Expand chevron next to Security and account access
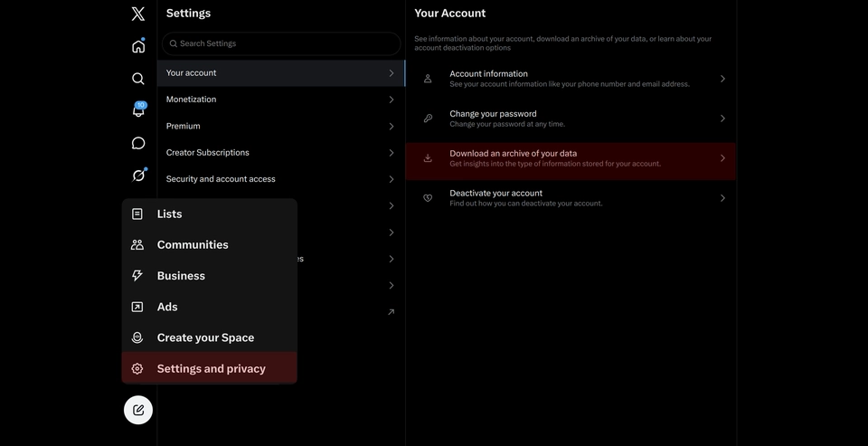868x446 pixels. click(392, 179)
